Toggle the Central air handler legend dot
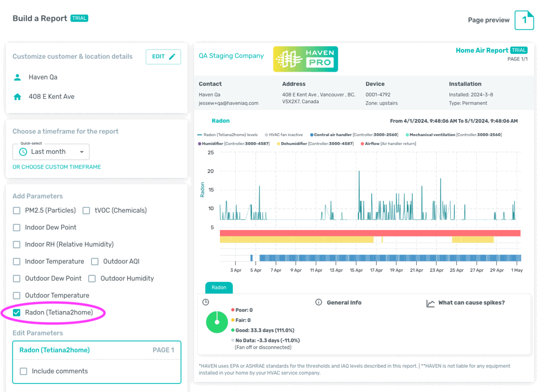The width and height of the screenshot is (543, 392). (x=311, y=135)
